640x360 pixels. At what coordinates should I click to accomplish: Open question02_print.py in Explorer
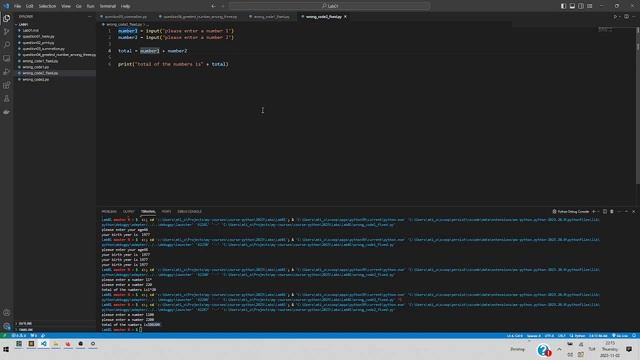tap(38, 42)
